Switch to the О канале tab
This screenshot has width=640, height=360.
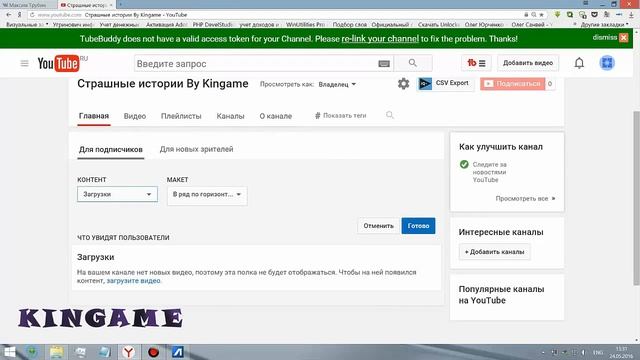pos(276,116)
